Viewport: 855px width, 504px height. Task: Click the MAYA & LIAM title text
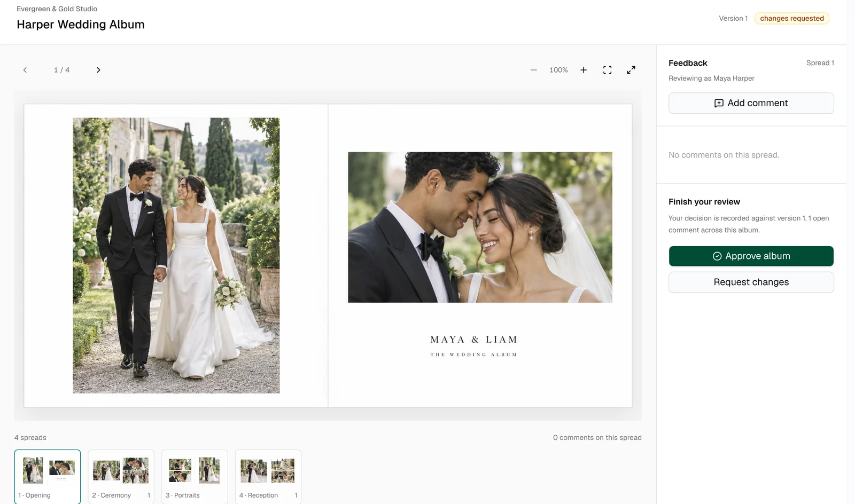pyautogui.click(x=473, y=340)
